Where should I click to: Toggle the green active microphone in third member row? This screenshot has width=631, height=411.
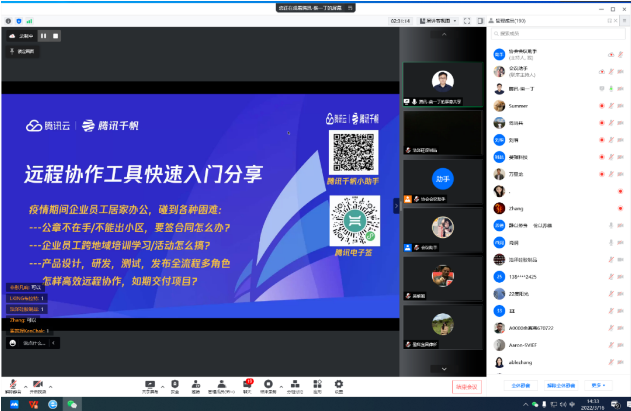point(611,89)
